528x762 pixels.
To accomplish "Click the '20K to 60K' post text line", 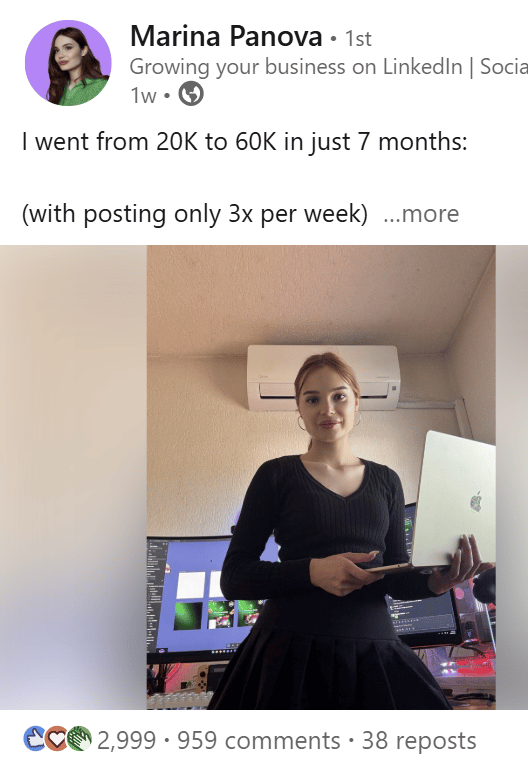I will coord(245,142).
